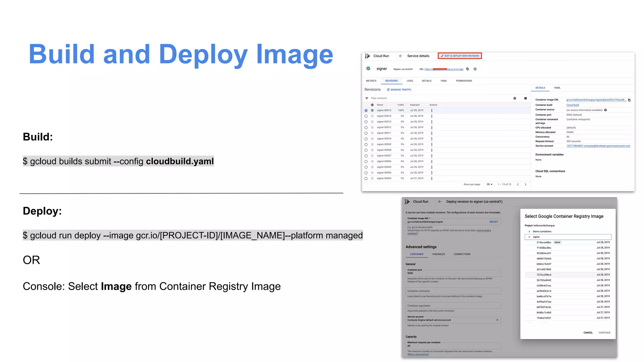Screen dimensions: 644x362
Task: Click the back arrow beside Service details
Action: click(400, 56)
